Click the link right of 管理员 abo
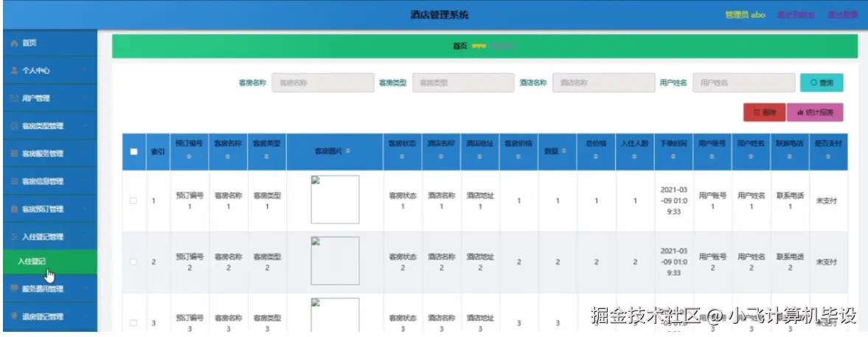 [x=796, y=15]
